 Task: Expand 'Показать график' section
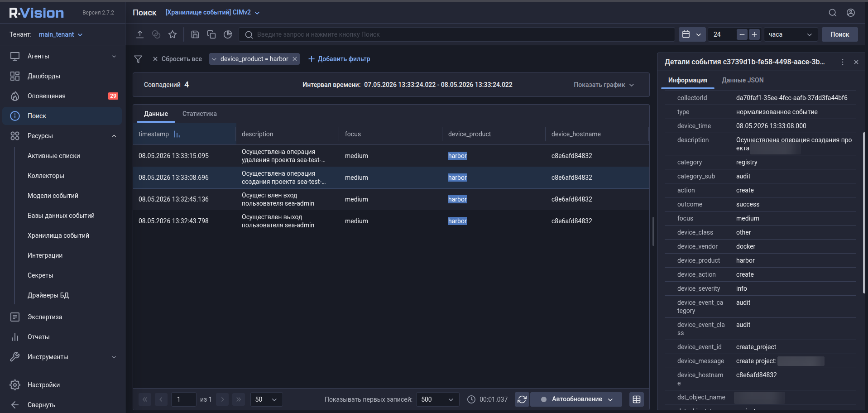click(x=604, y=85)
